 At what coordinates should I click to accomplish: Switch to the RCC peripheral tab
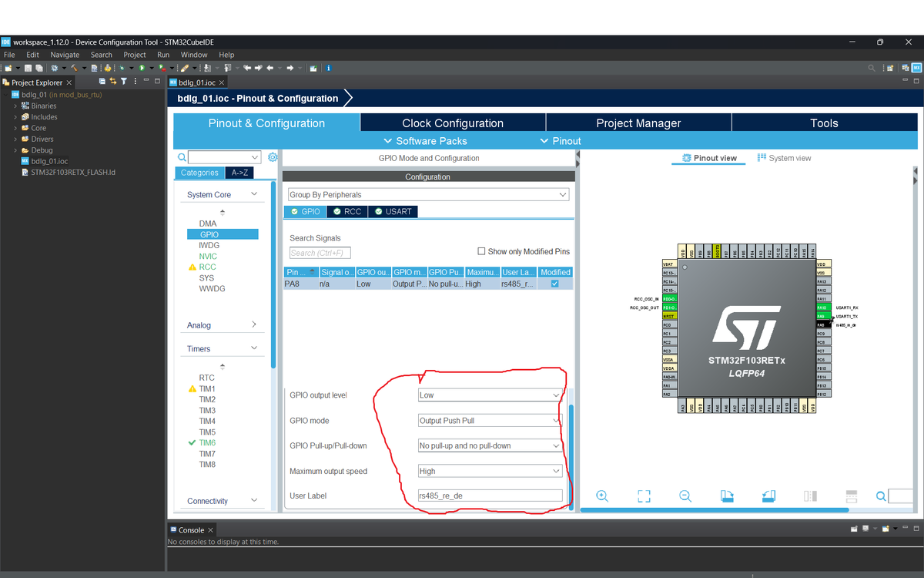click(x=346, y=211)
